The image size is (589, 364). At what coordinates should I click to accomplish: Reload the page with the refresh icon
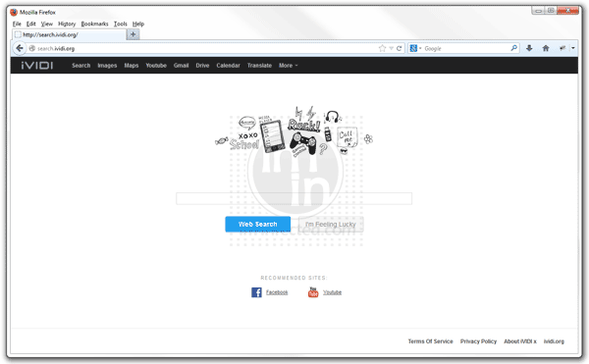(x=399, y=48)
